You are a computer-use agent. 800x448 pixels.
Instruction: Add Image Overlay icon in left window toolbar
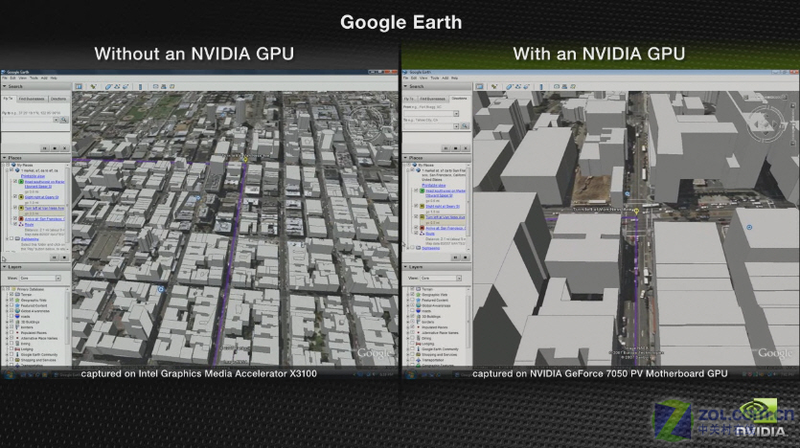tap(126, 87)
